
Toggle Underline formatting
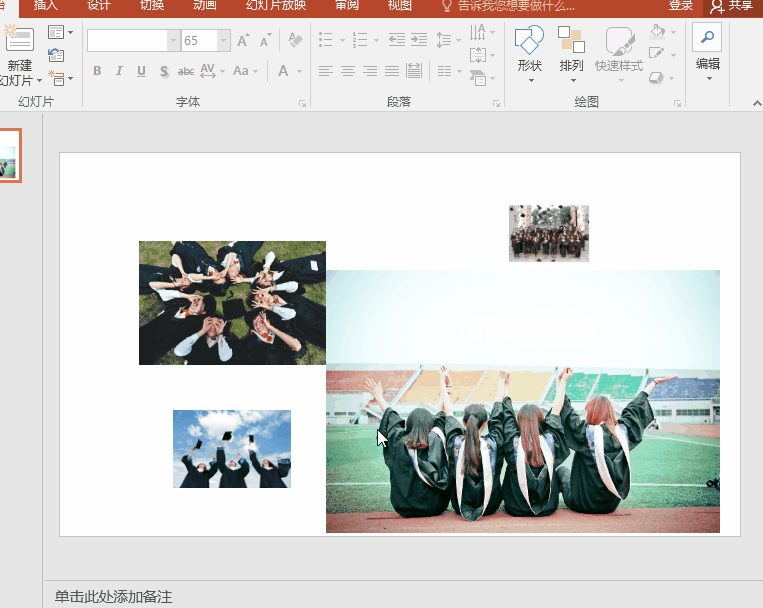pyautogui.click(x=141, y=71)
